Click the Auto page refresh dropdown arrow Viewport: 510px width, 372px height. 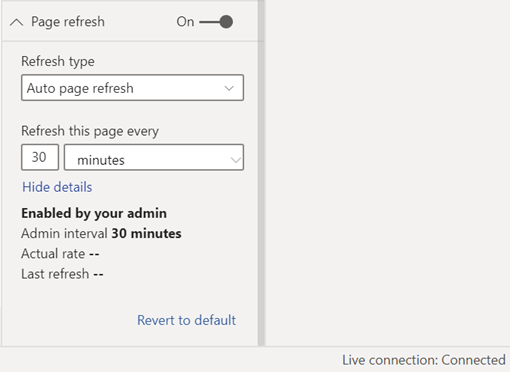tap(229, 88)
